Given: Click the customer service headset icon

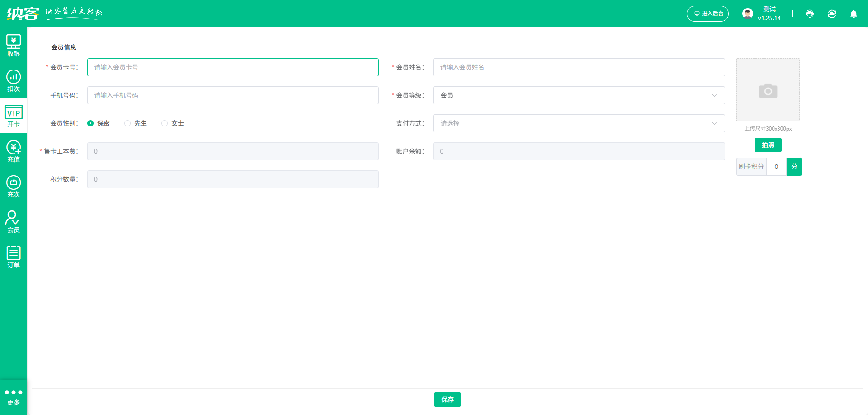Looking at the screenshot, I should coord(809,14).
